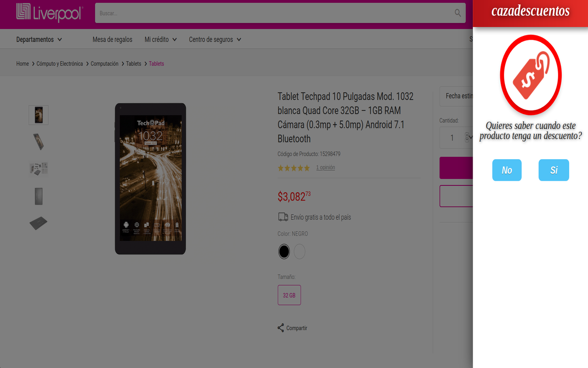This screenshot has width=588, height=368.
Task: Select the 32 GB size option
Action: click(289, 295)
